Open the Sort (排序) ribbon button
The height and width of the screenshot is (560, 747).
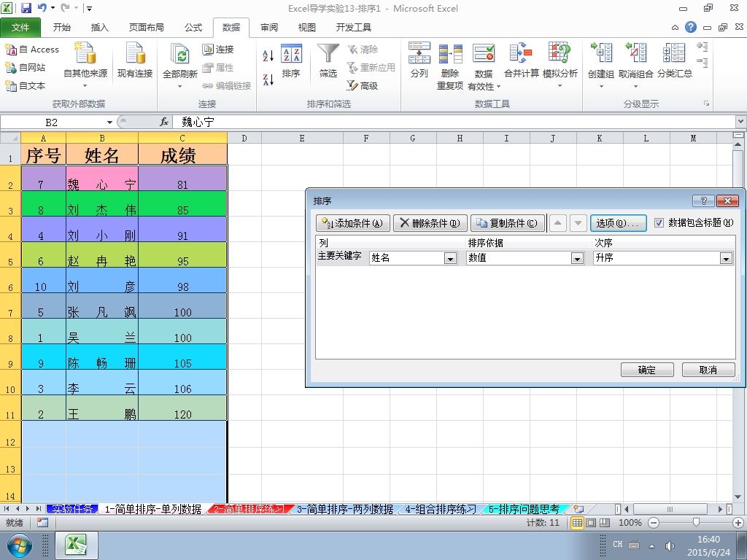tap(291, 61)
